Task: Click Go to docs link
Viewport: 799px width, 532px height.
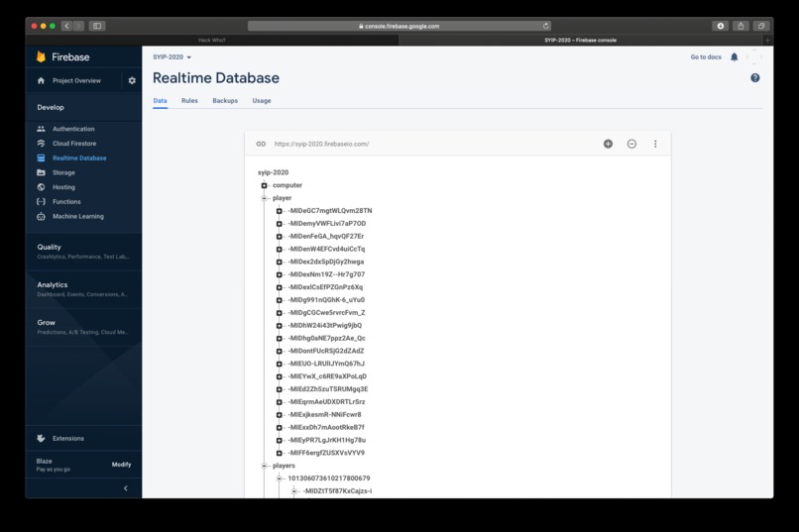Action: coord(706,57)
